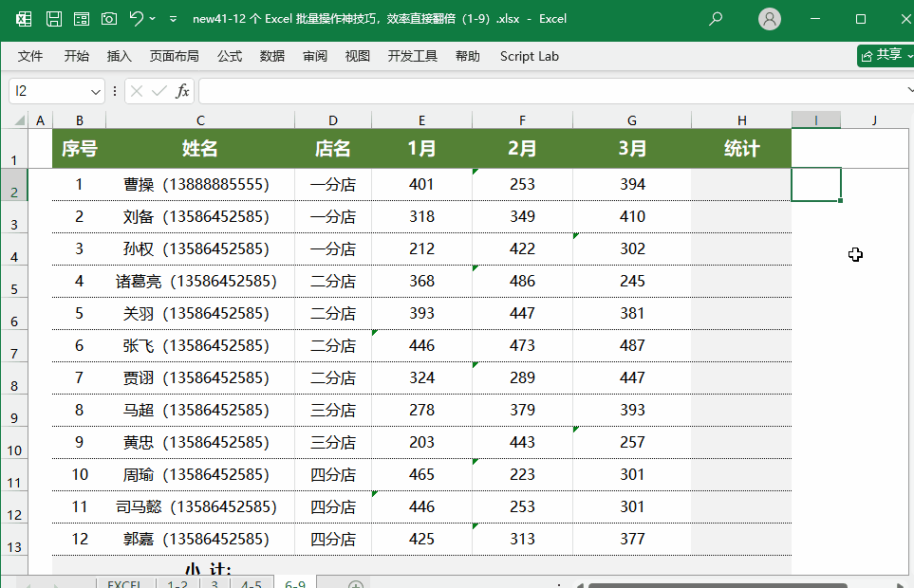914x588 pixels.
Task: Click the 3月 value 487
Action: pyautogui.click(x=632, y=345)
